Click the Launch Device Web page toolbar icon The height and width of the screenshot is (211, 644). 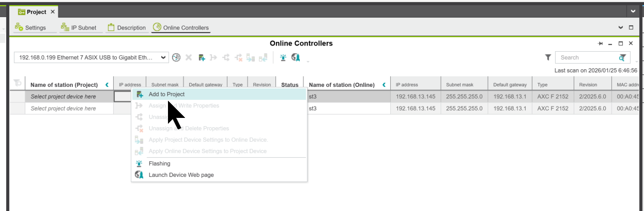296,57
